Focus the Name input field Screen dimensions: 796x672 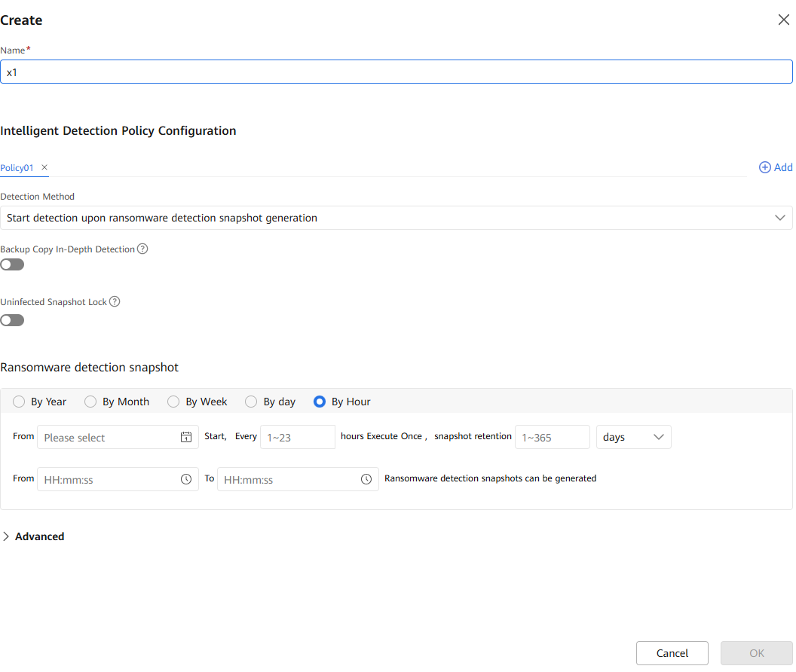point(396,72)
